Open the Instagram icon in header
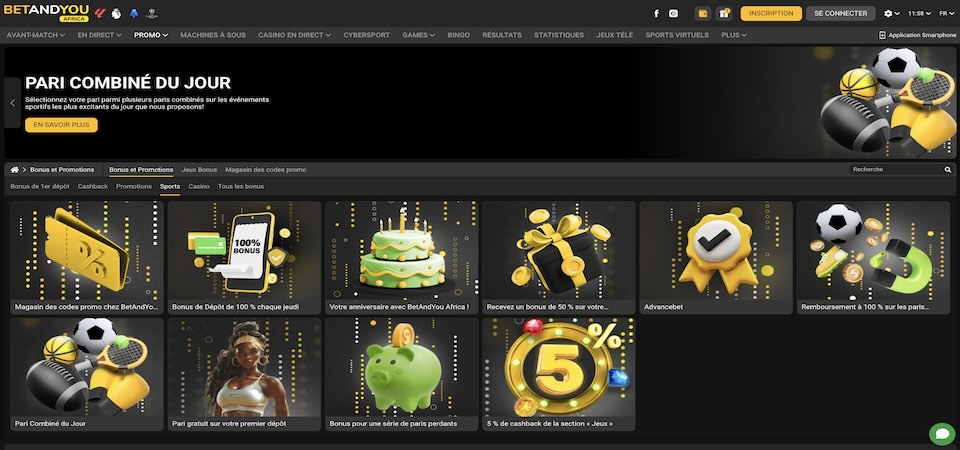 click(x=673, y=13)
